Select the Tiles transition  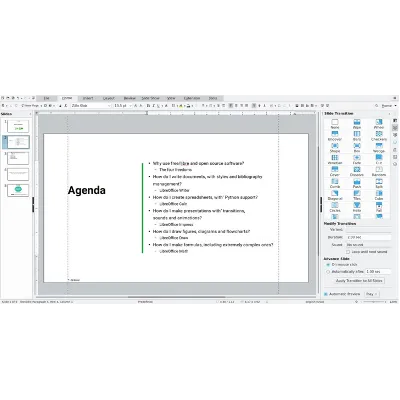point(357,195)
